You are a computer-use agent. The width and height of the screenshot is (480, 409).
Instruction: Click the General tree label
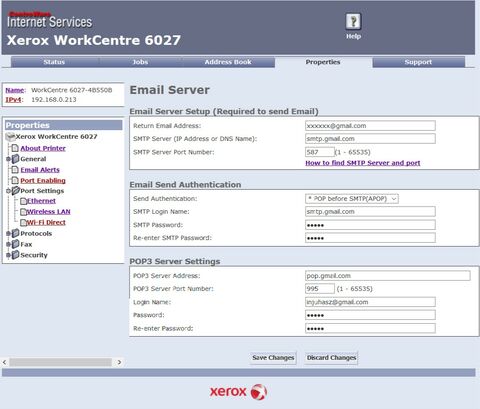click(x=33, y=159)
